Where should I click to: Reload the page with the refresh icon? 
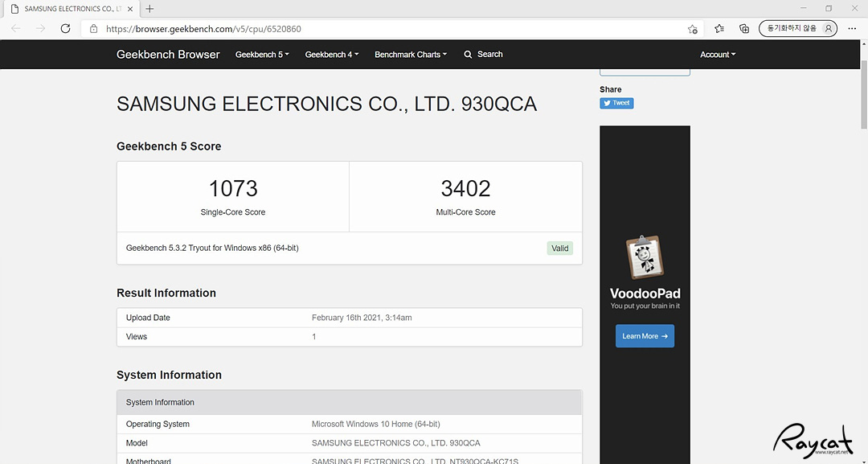point(65,28)
